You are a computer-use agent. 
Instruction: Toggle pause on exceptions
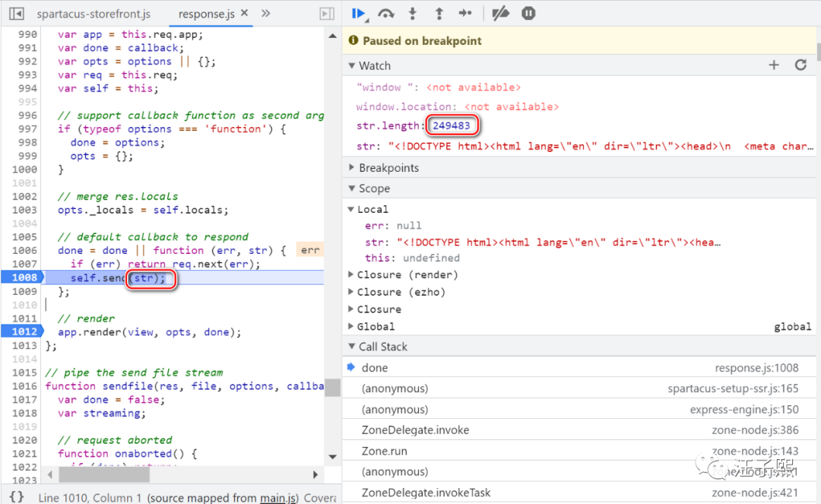click(x=528, y=14)
